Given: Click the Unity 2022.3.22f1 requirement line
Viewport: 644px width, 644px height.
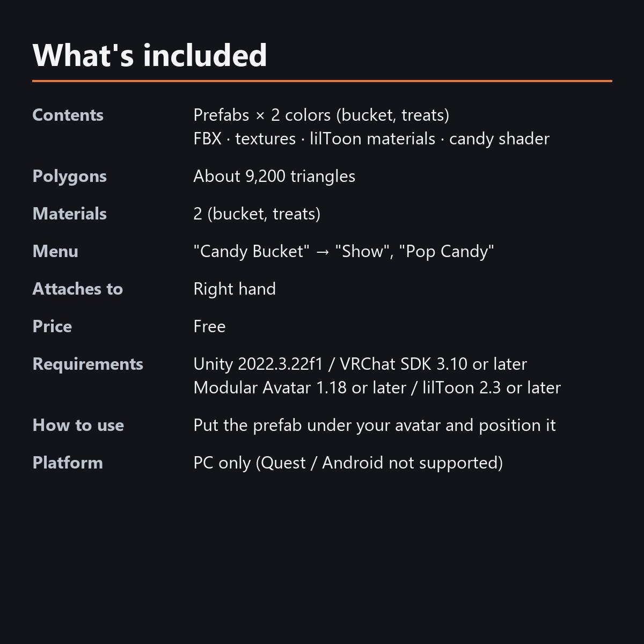Looking at the screenshot, I should point(360,364).
